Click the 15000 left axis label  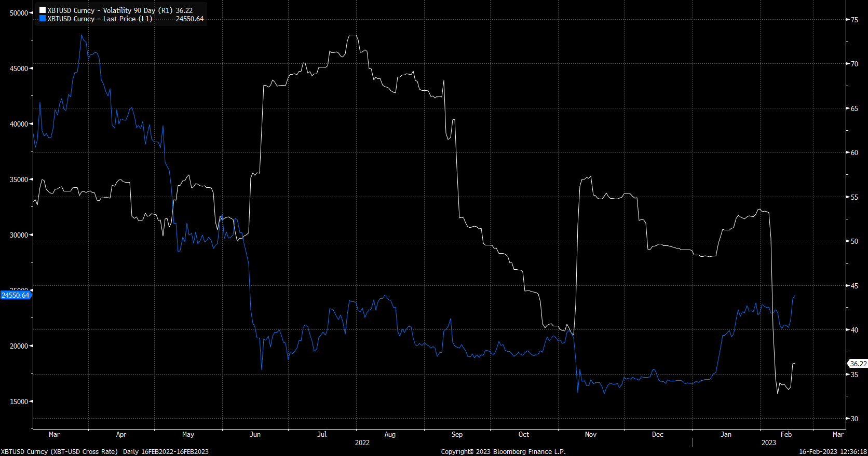click(x=19, y=402)
